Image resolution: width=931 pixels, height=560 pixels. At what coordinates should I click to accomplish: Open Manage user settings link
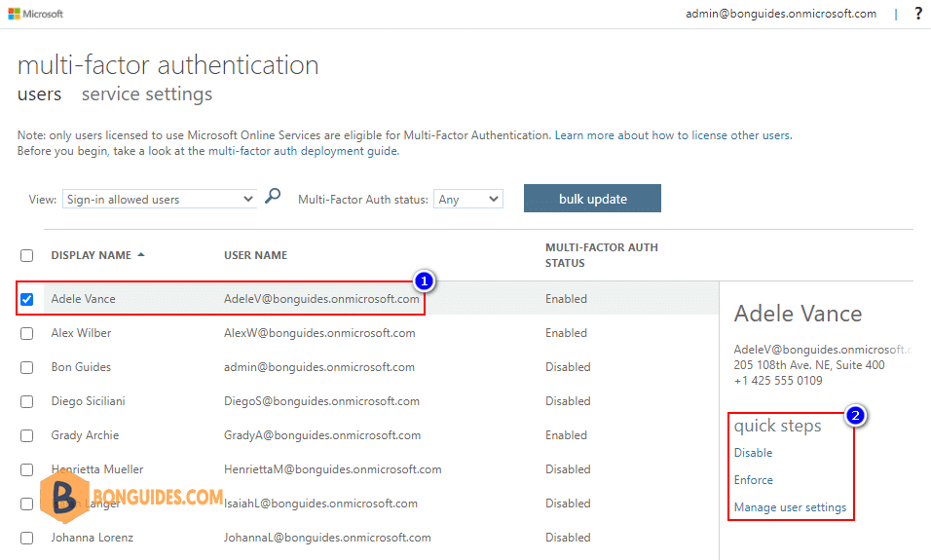click(x=791, y=507)
